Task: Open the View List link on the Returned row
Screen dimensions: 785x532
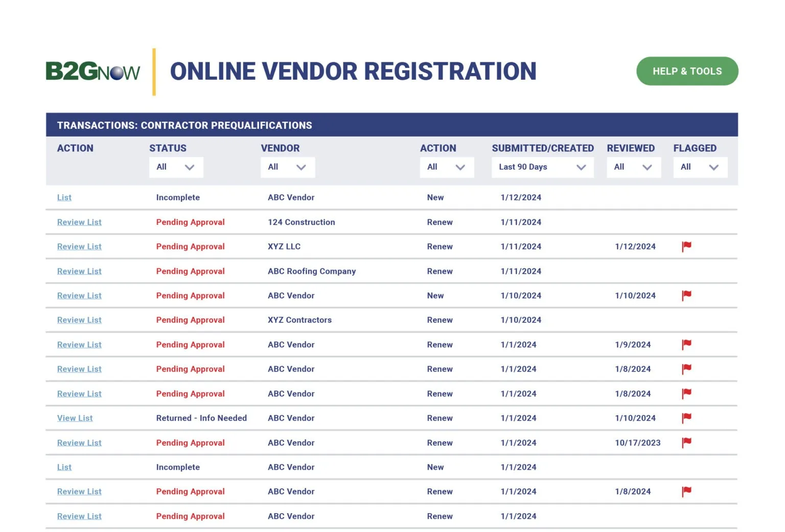Action: click(75, 418)
